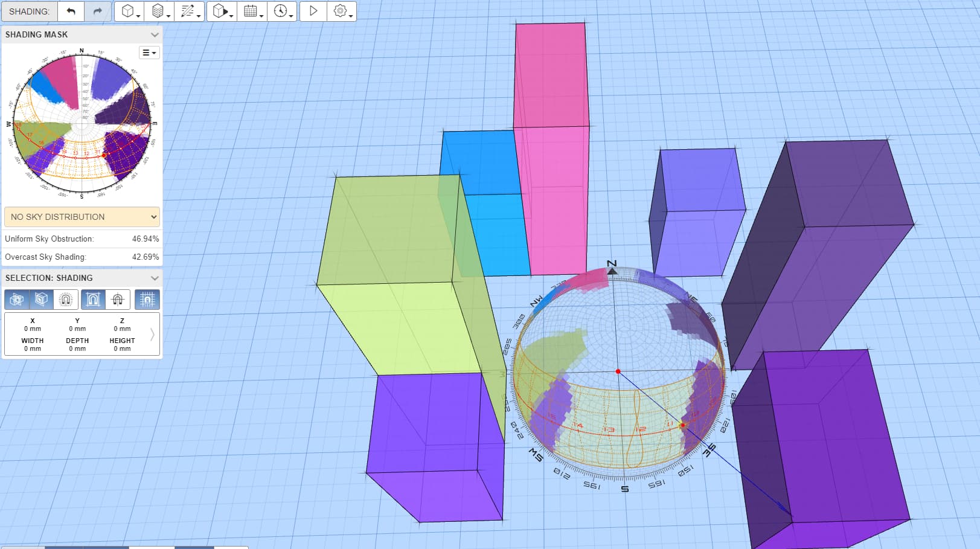This screenshot has width=980, height=549.
Task: Toggle the glowing magnet snap option
Action: click(65, 300)
